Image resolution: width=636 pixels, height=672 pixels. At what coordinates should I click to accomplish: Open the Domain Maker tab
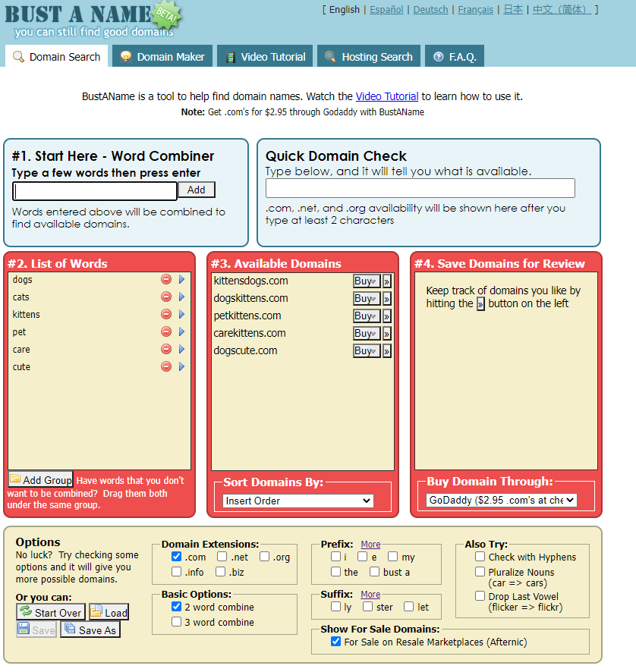tap(162, 56)
